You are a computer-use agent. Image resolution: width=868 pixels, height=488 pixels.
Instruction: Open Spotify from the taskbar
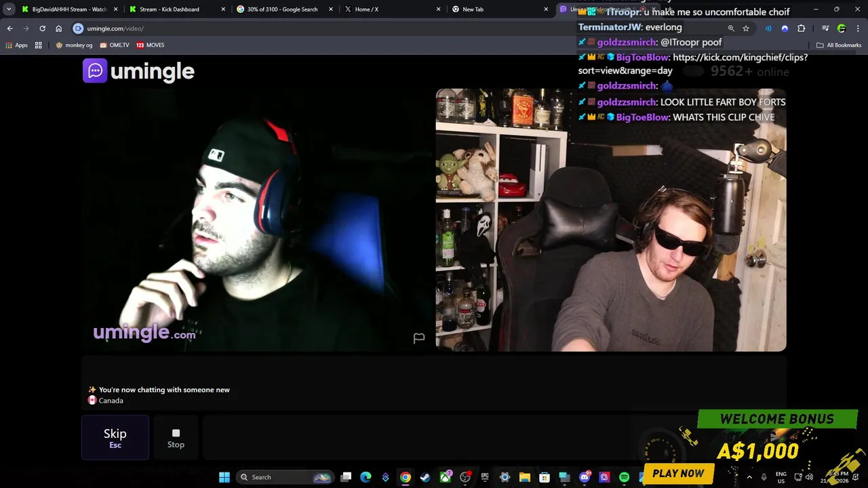(625, 477)
